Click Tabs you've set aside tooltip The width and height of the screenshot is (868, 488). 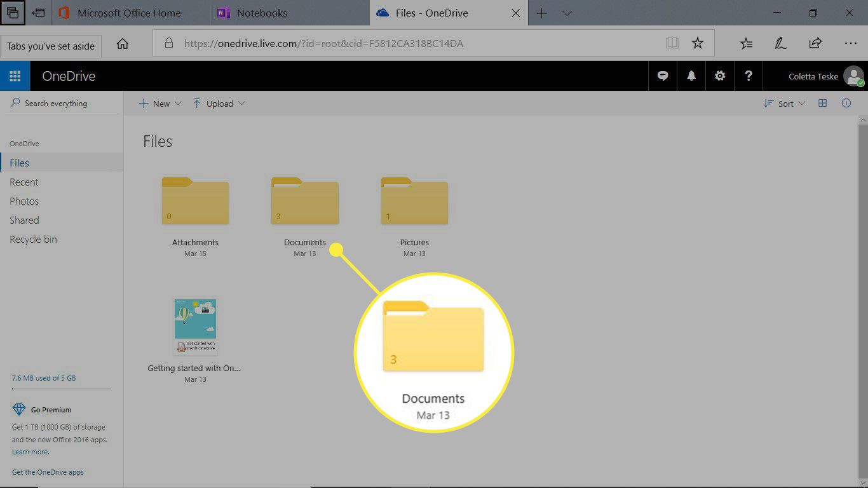coord(51,46)
